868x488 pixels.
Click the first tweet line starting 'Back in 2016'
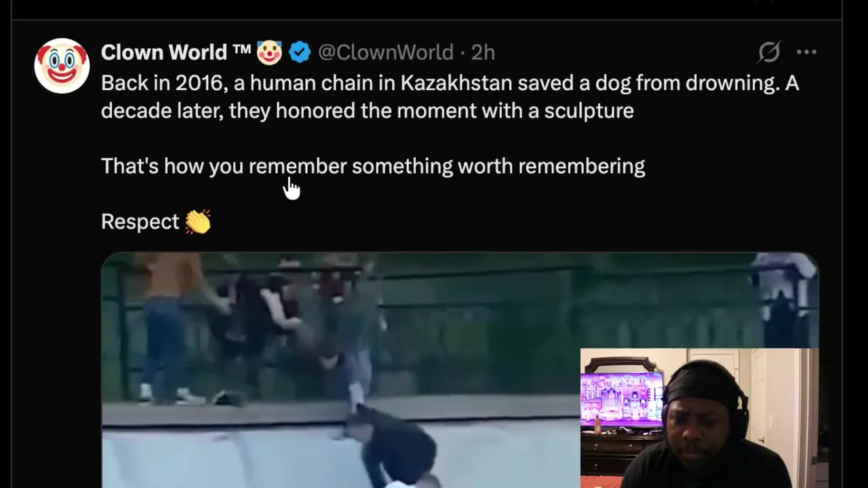(x=450, y=83)
